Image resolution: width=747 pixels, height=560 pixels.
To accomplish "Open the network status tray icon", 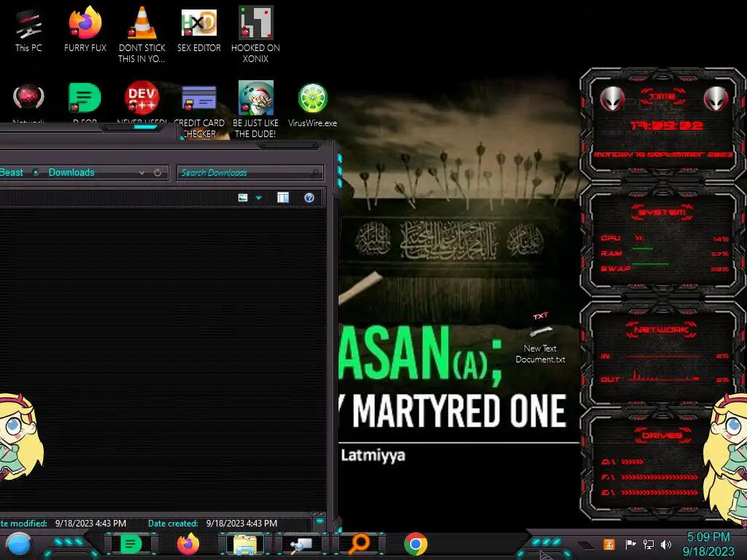I will click(649, 544).
